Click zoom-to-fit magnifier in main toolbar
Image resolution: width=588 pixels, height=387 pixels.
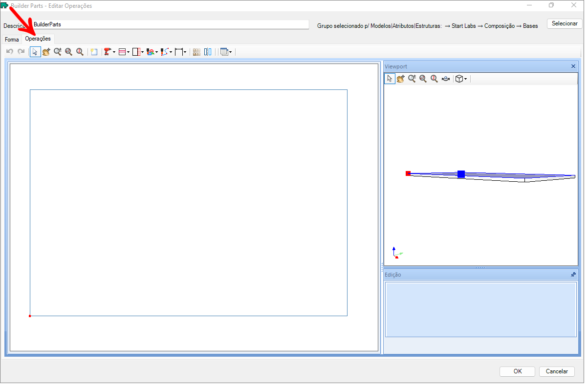pos(69,52)
